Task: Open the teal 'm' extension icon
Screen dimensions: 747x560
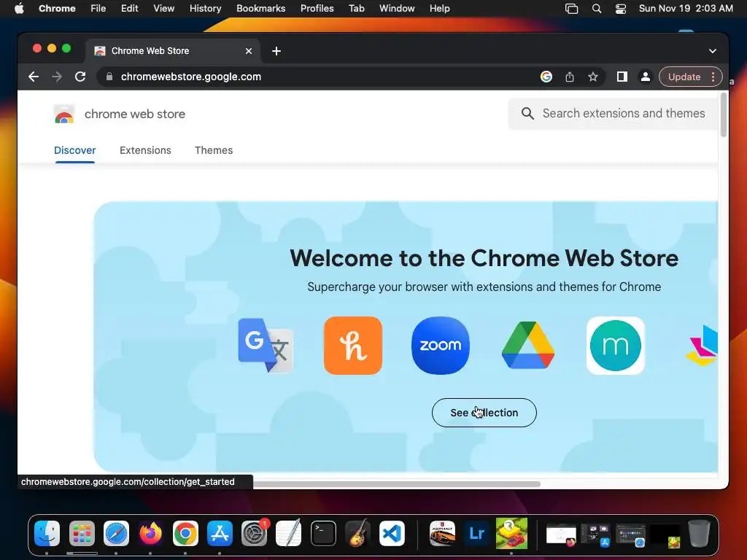Action: pyautogui.click(x=616, y=345)
